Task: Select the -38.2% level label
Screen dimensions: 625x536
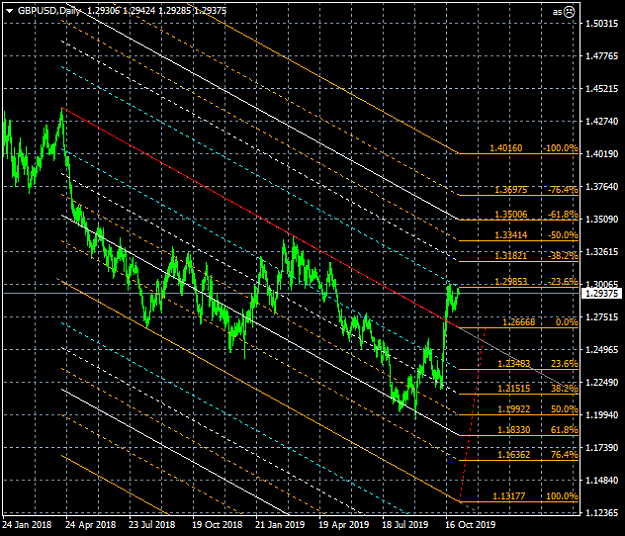Action: (x=563, y=256)
